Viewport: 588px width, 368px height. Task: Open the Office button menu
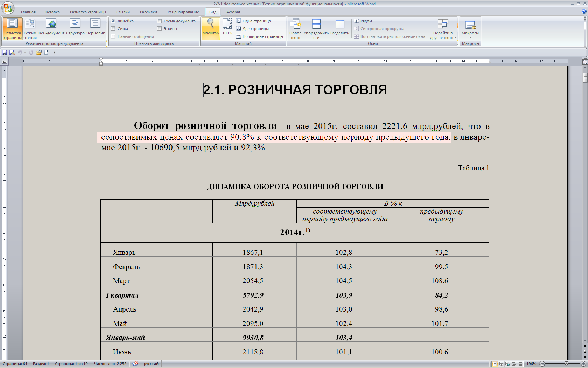click(x=7, y=8)
